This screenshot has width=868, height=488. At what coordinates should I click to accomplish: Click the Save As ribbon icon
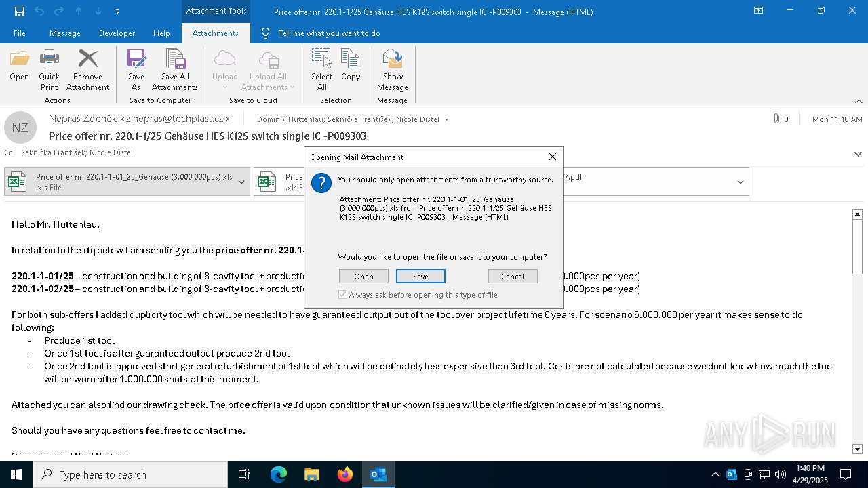(136, 70)
